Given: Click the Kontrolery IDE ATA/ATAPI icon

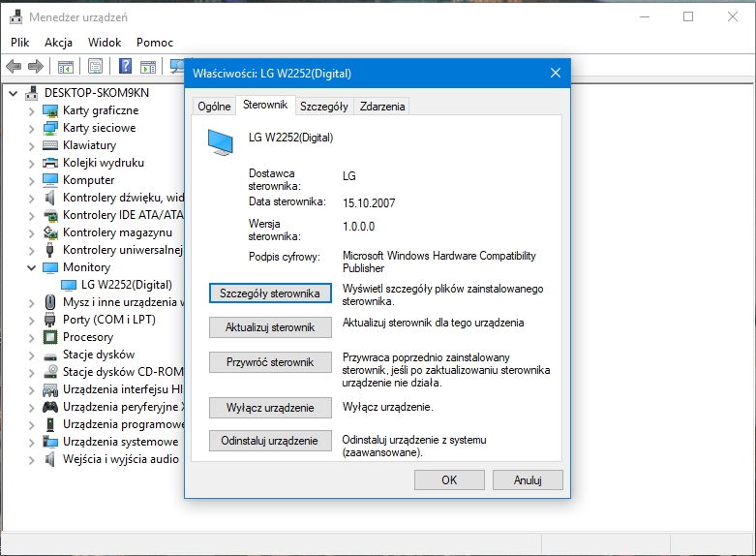Looking at the screenshot, I should [50, 215].
